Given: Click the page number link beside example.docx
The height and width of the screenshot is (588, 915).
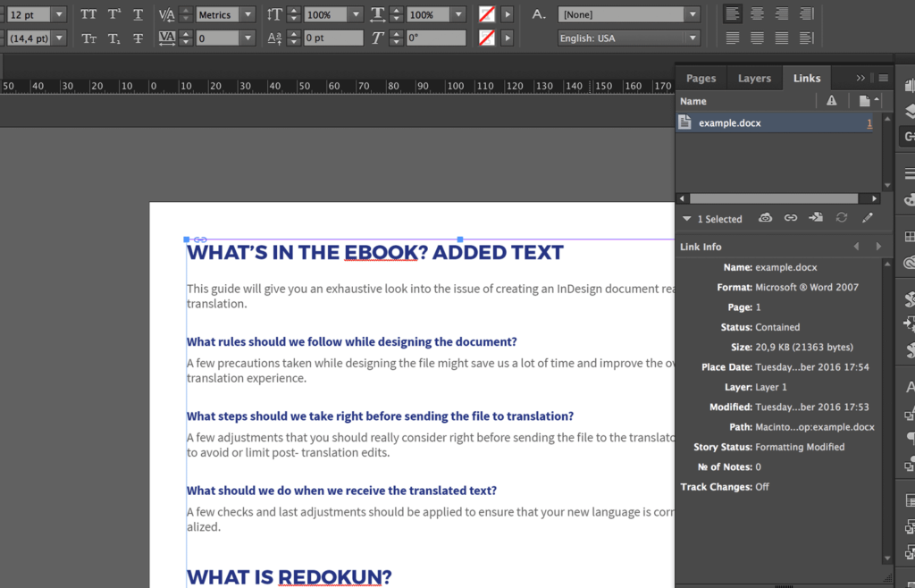Looking at the screenshot, I should coord(870,121).
